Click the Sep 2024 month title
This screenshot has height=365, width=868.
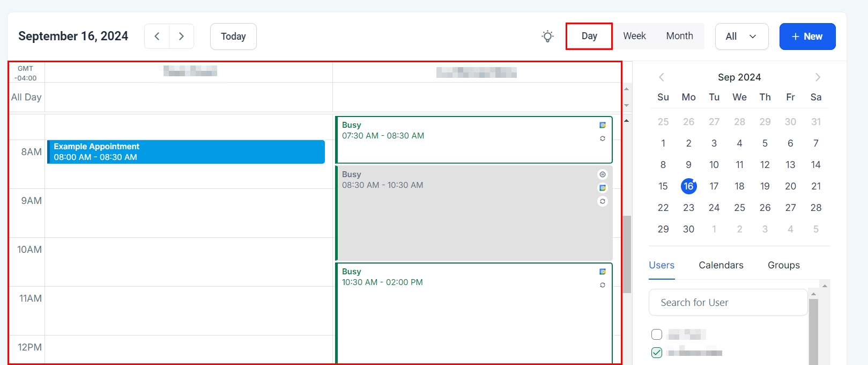coord(739,77)
